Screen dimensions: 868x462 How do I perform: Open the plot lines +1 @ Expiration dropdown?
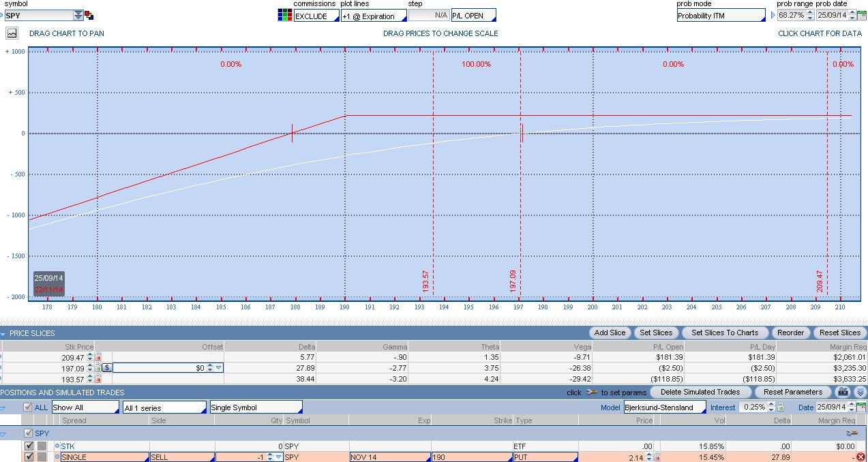point(373,16)
